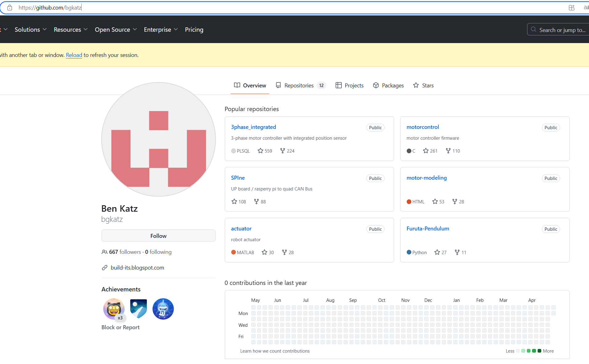
Task: Click star count 559 on 3phase_integrated
Action: (x=265, y=151)
